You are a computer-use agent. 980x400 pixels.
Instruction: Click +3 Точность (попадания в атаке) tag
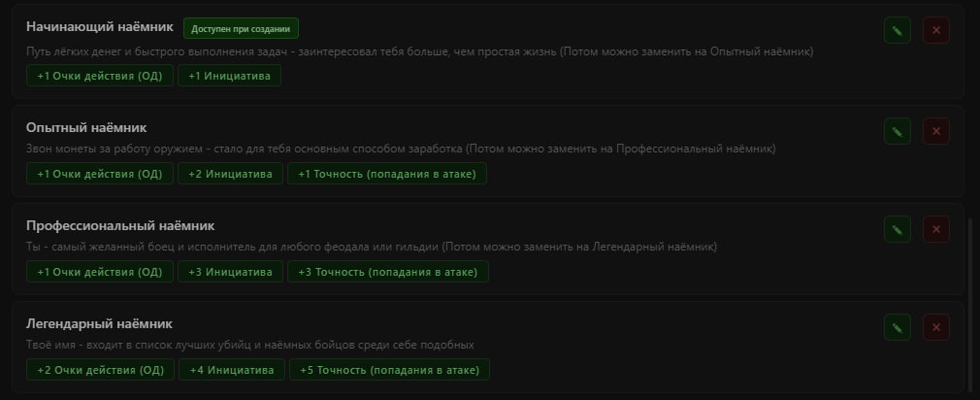pos(387,272)
